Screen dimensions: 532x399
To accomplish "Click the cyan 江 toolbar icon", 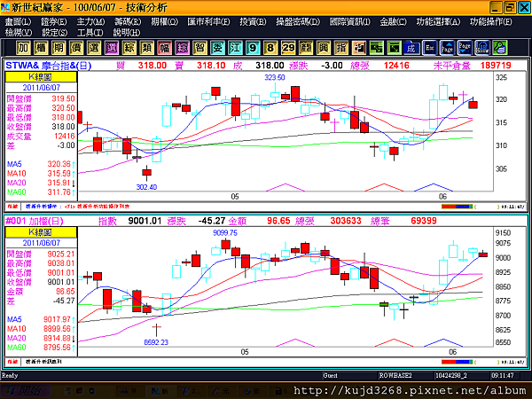I will tap(235, 48).
